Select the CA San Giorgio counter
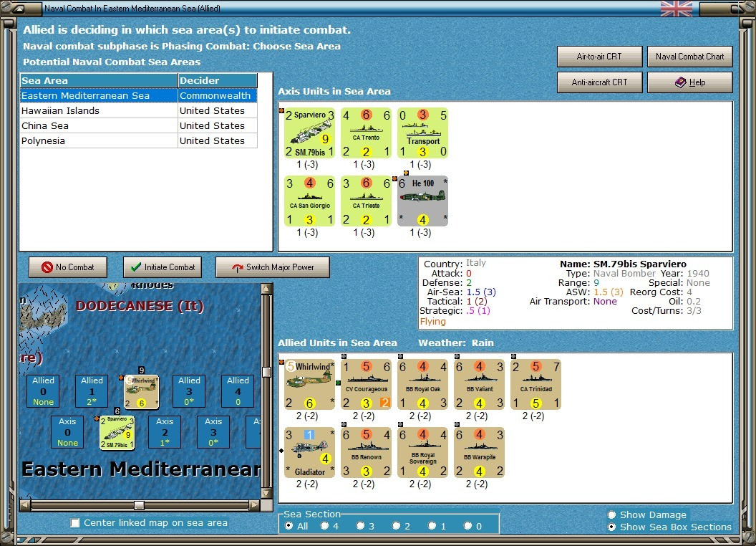The image size is (756, 546). tap(309, 201)
